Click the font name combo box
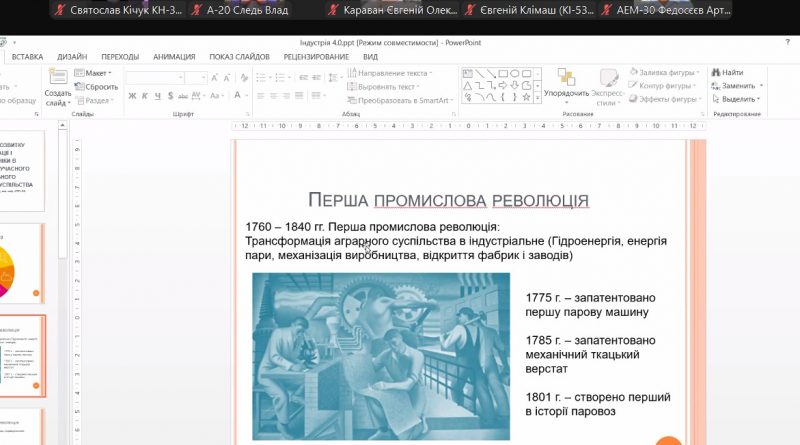The image size is (800, 445). click(x=155, y=78)
